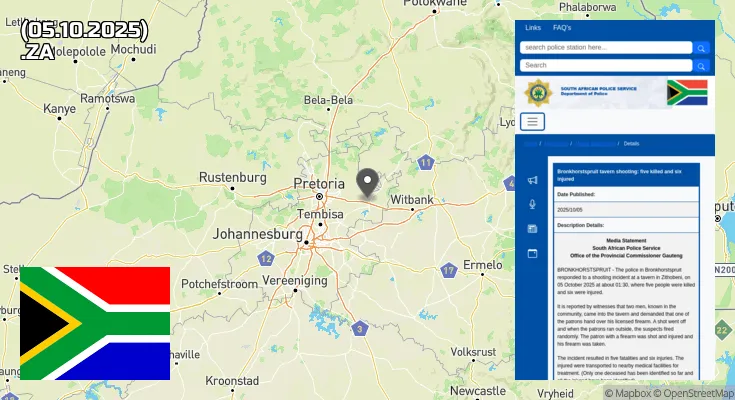Click the large South African flag image
This screenshot has height=400, width=735.
coord(95,323)
